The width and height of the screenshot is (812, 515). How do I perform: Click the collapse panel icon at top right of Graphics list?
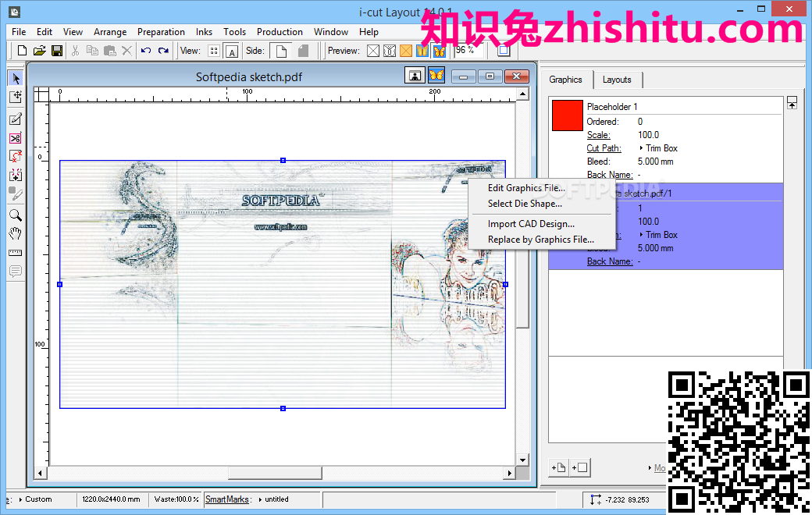coord(792,102)
